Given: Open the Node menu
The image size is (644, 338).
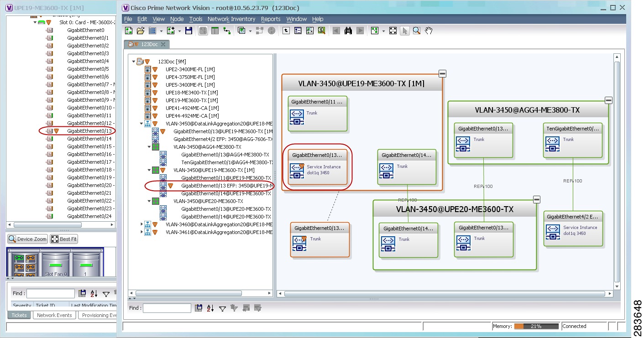Looking at the screenshot, I should point(177,19).
